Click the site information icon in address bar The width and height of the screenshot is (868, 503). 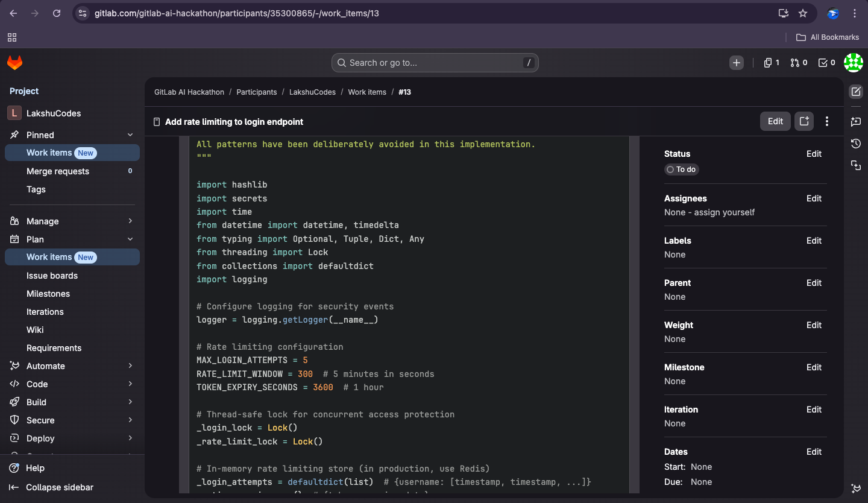83,13
